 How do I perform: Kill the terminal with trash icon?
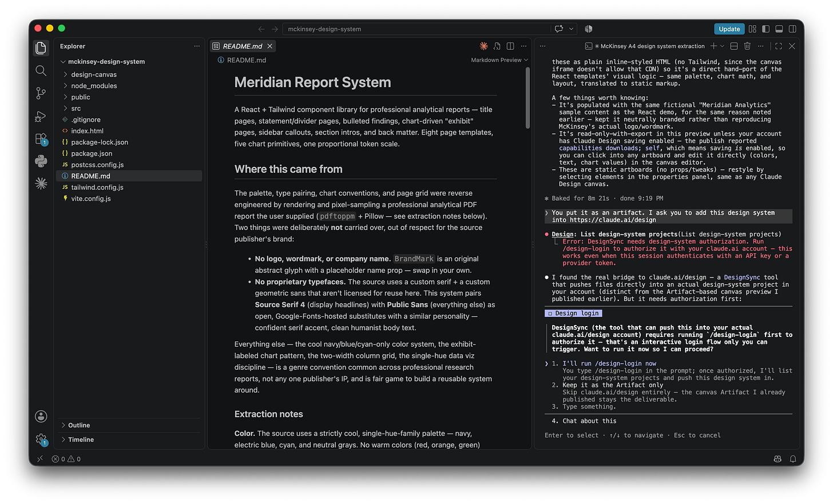point(747,46)
